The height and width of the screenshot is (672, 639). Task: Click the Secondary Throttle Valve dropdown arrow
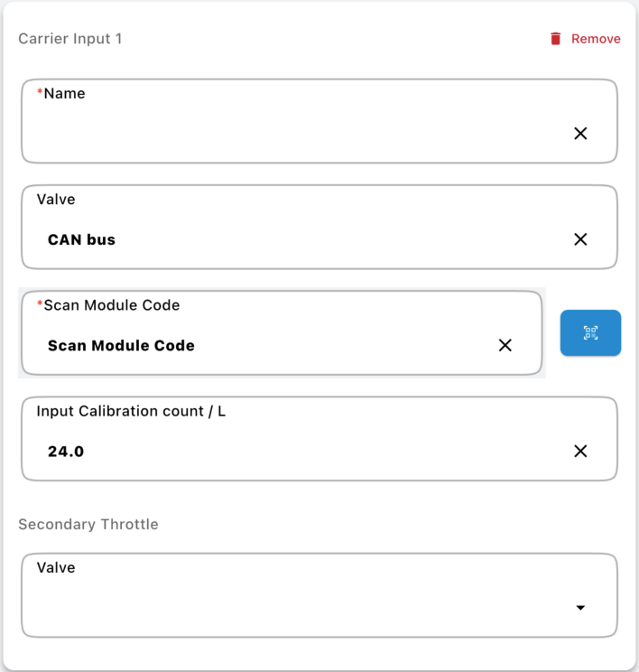pos(580,608)
